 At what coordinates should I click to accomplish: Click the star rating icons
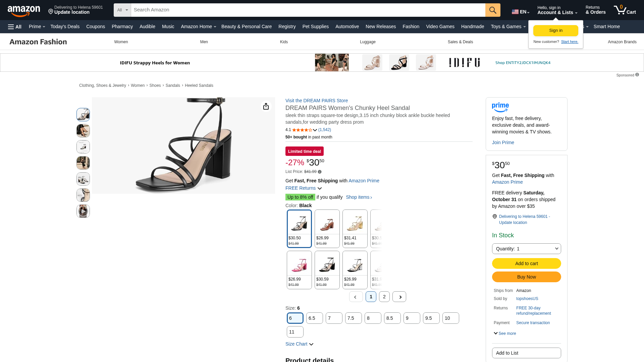click(302, 130)
